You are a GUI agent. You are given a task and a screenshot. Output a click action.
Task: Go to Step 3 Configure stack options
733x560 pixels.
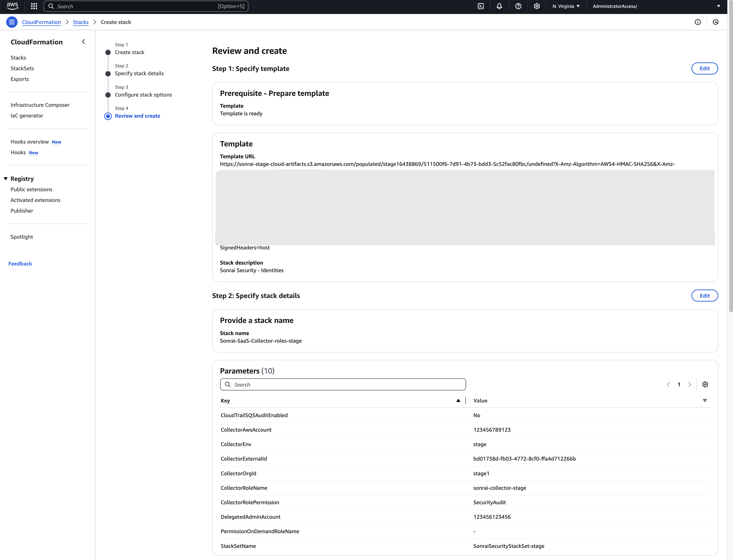pos(143,95)
